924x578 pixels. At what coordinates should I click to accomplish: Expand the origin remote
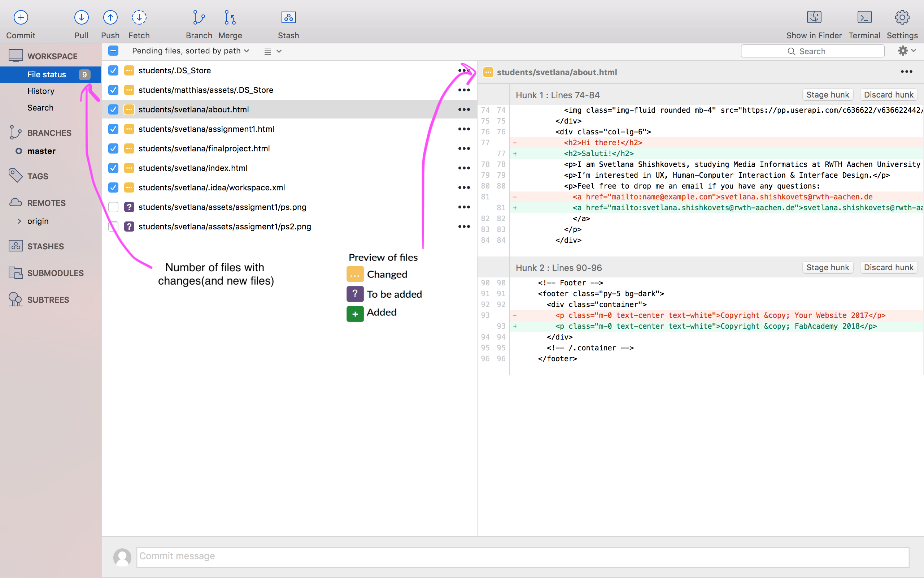pyautogui.click(x=19, y=221)
